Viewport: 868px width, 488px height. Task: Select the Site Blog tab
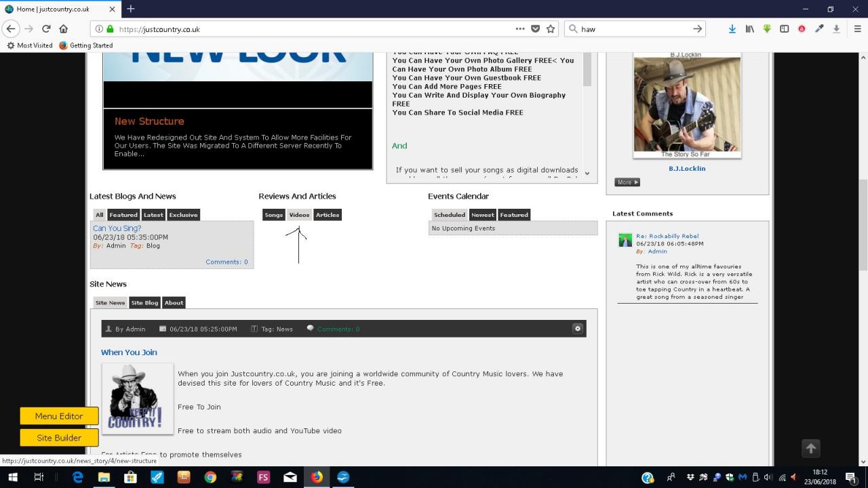tap(144, 303)
